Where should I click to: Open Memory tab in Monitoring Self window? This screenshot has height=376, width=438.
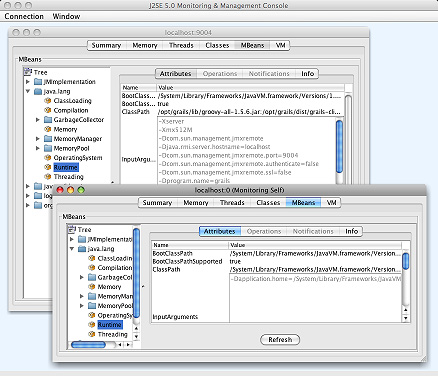click(x=196, y=203)
